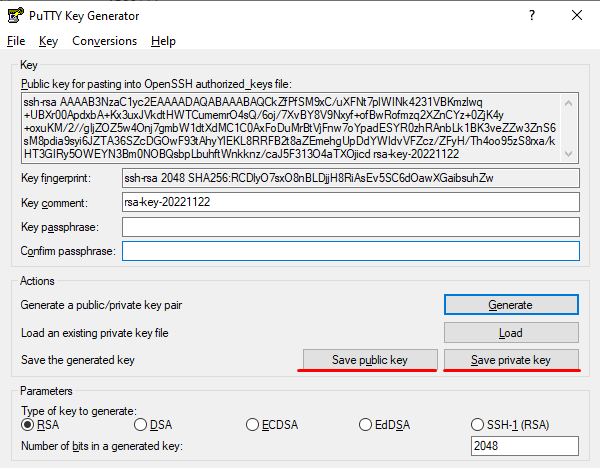
Task: Click the PuTTY Key Generator title bar icon
Action: pos(14,15)
